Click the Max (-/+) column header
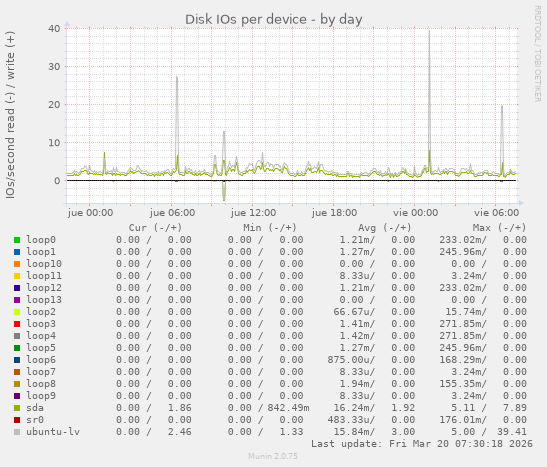Viewport: 547px width, 467px height. click(499, 228)
